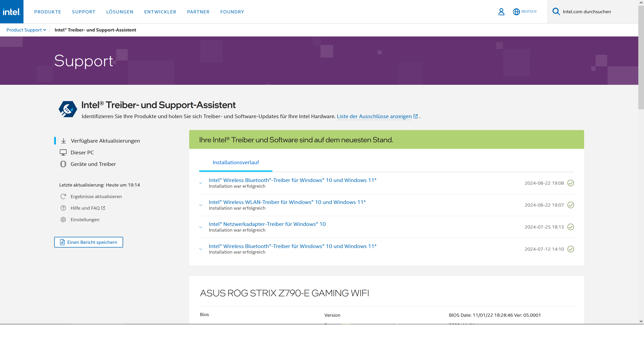Screen dimensions: 644x362
Task: Open the PRODUKTE navigation menu
Action: [47, 12]
